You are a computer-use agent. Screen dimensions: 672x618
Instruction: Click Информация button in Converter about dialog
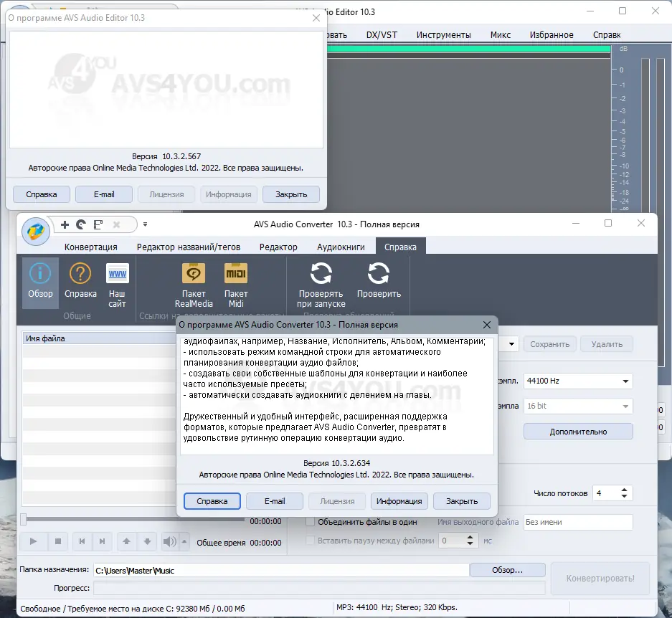[x=399, y=501]
